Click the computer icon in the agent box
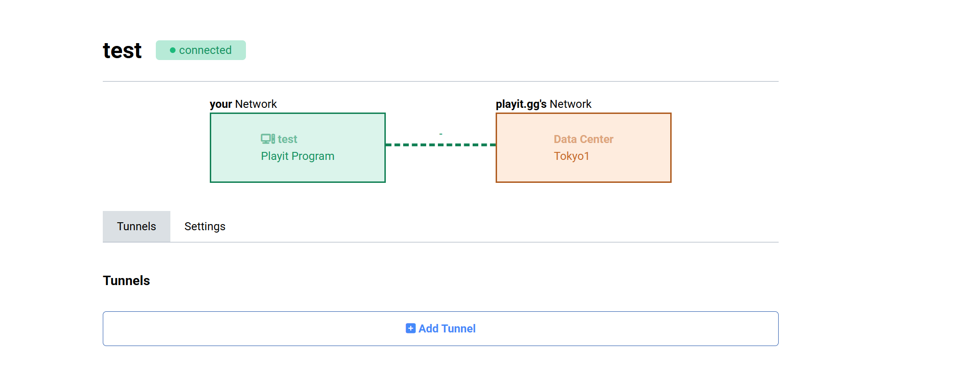Image resolution: width=980 pixels, height=384 pixels. coord(268,139)
